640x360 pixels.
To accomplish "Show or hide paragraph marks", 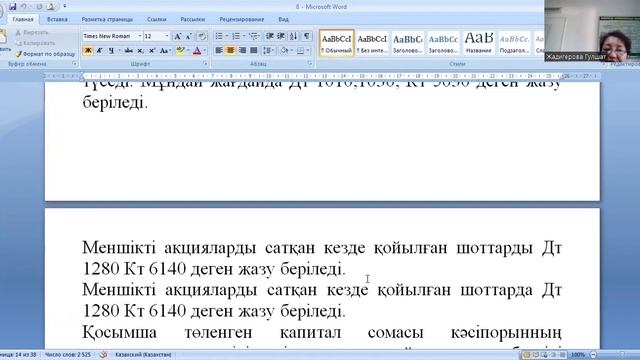I will pyautogui.click(x=307, y=36).
